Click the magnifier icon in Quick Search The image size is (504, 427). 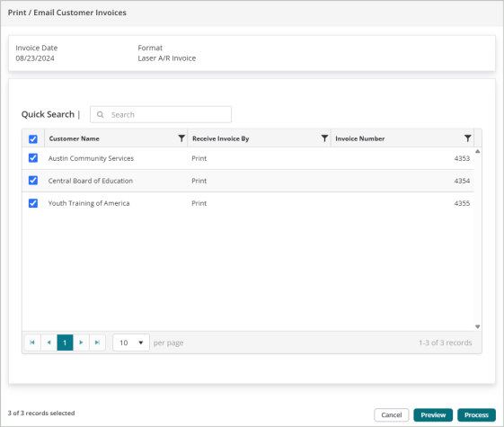click(x=101, y=114)
